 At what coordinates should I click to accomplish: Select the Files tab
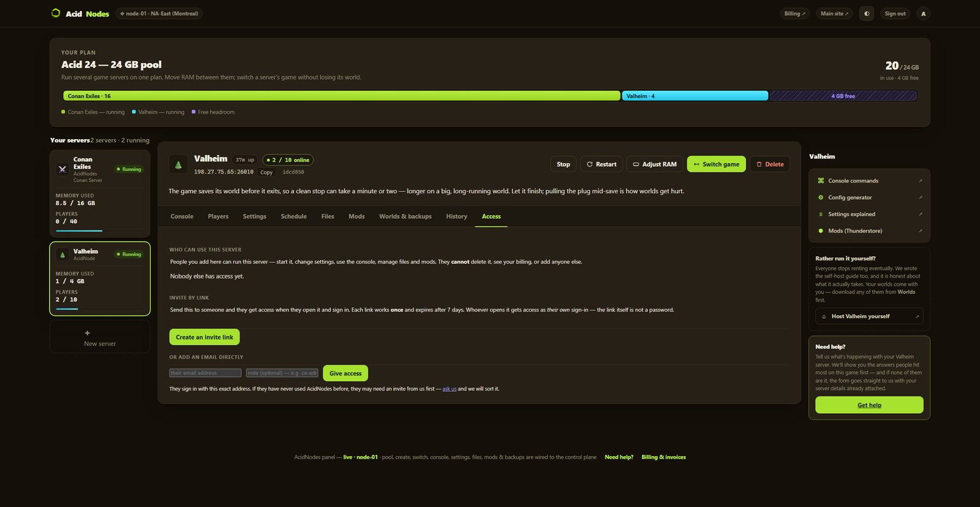click(x=328, y=216)
